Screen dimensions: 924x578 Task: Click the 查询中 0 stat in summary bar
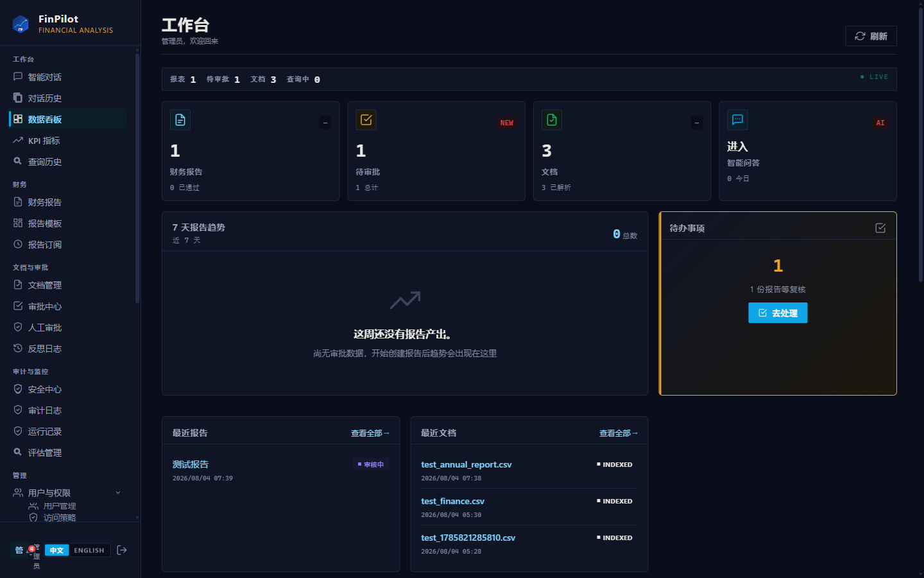[303, 80]
